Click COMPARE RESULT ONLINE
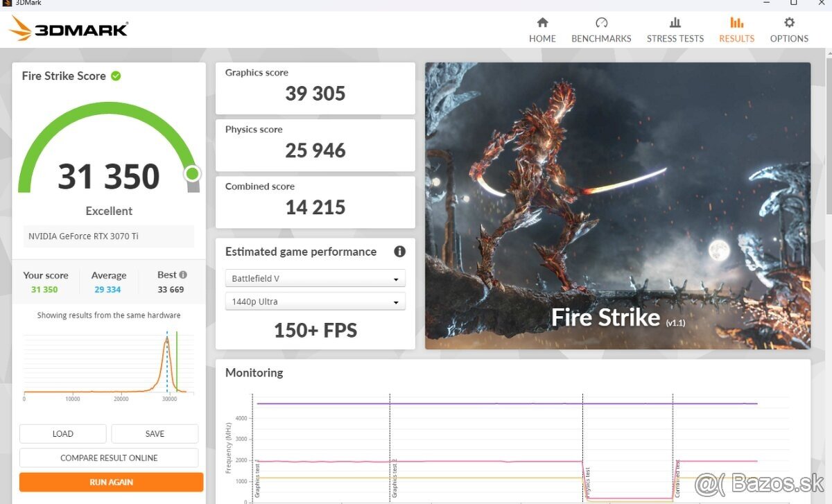Screen dimensions: 832x504 109,458
